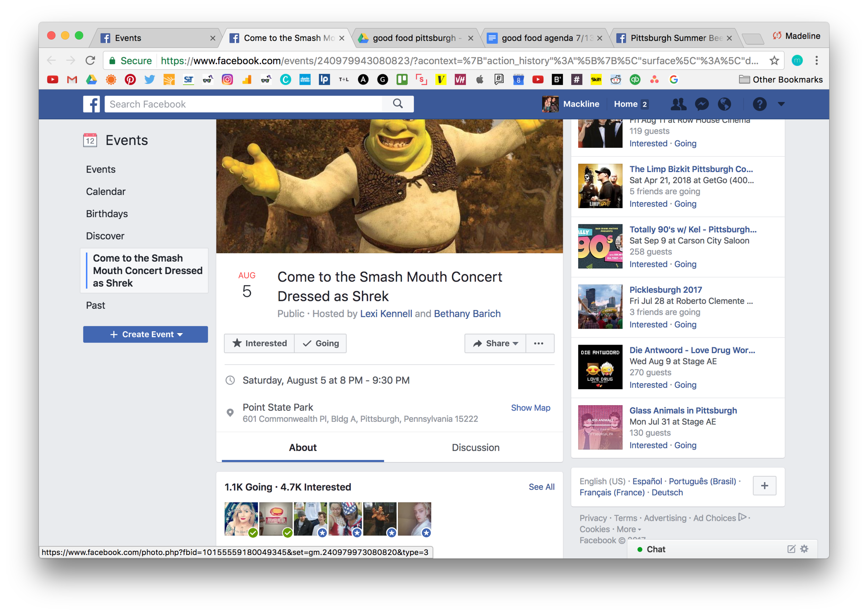
Task: Mark Going for Die Antwoord event
Action: (x=685, y=385)
